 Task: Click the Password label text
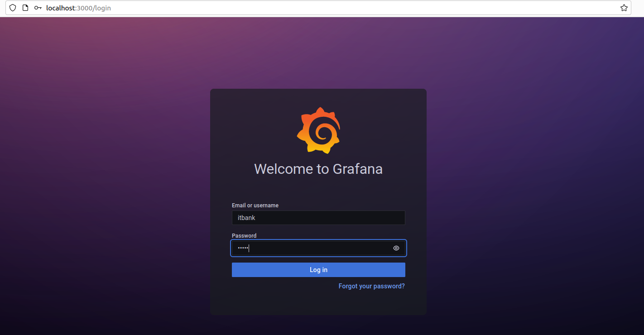(x=244, y=236)
